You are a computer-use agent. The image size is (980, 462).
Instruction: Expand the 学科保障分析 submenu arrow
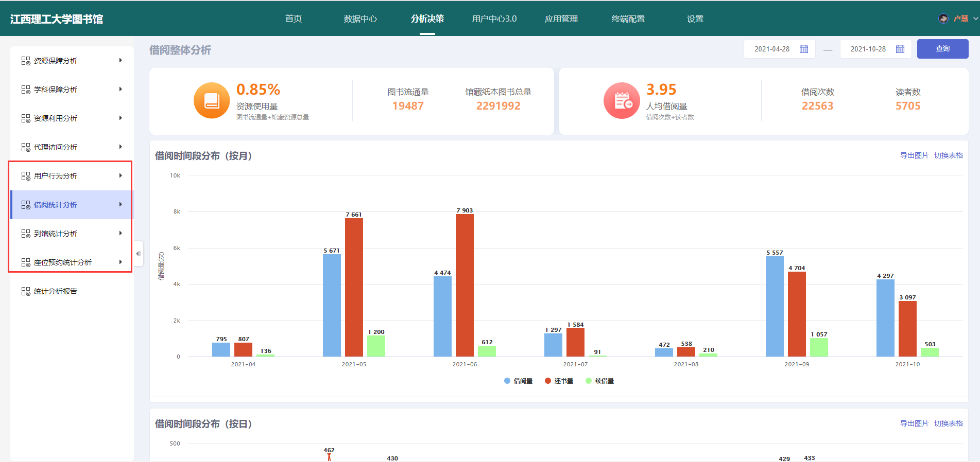click(121, 89)
